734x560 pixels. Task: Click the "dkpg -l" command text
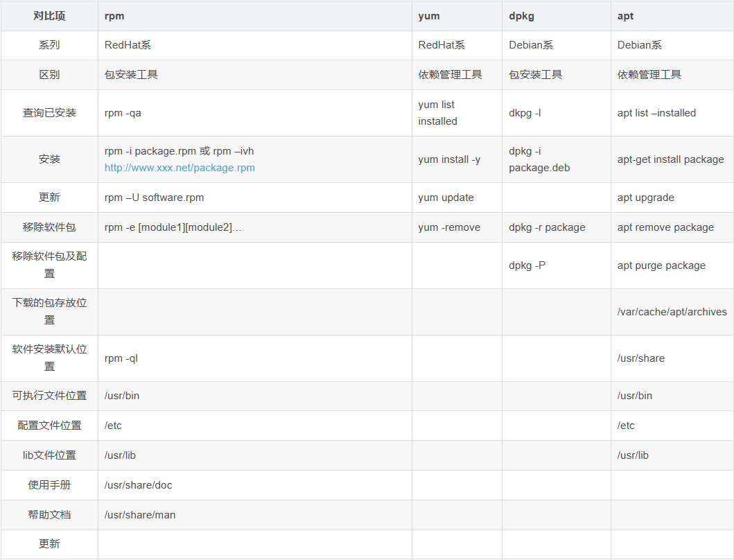click(525, 113)
